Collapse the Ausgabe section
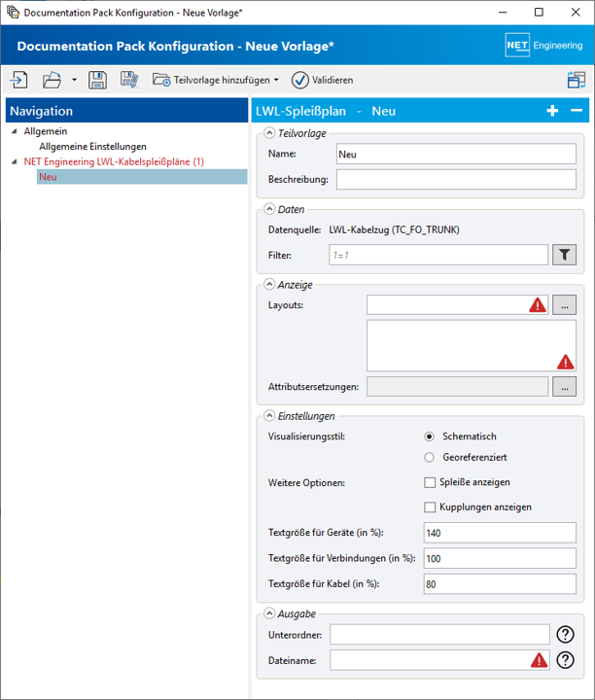Image resolution: width=595 pixels, height=700 pixels. 269,613
